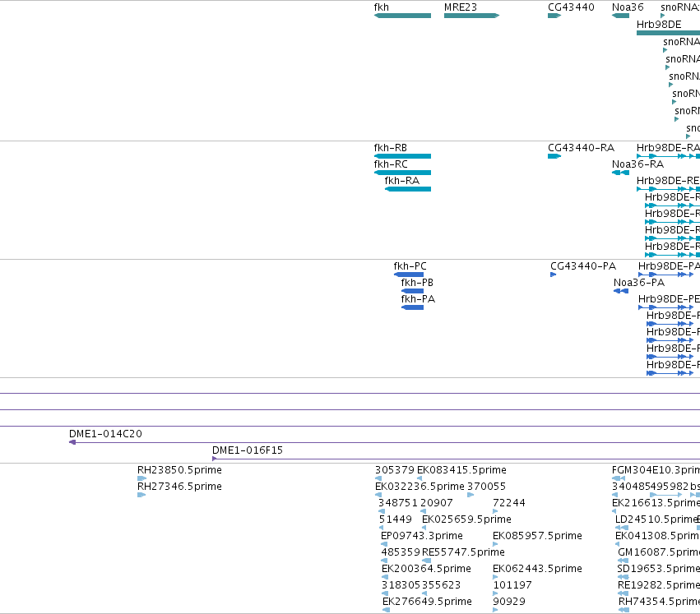
Task: Select the Hrb98DE-PA CDS
Action: point(665,275)
